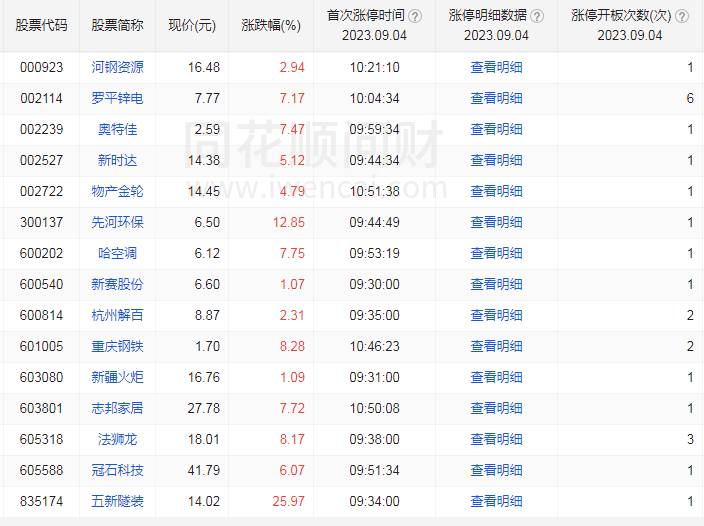Open stock 哈空调
This screenshot has width=704, height=526.
tap(118, 253)
